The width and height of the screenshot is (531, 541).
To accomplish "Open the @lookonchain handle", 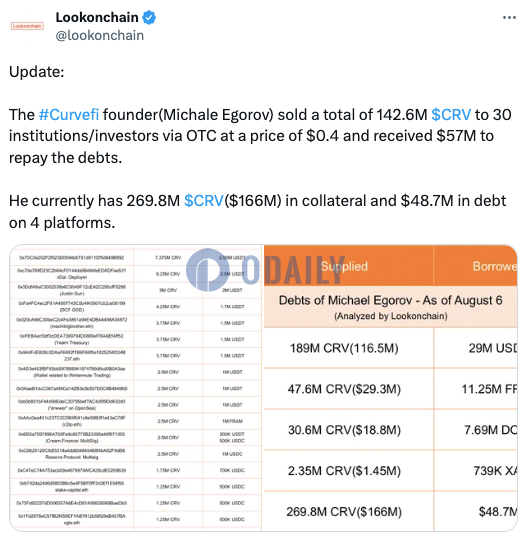I will [100, 36].
